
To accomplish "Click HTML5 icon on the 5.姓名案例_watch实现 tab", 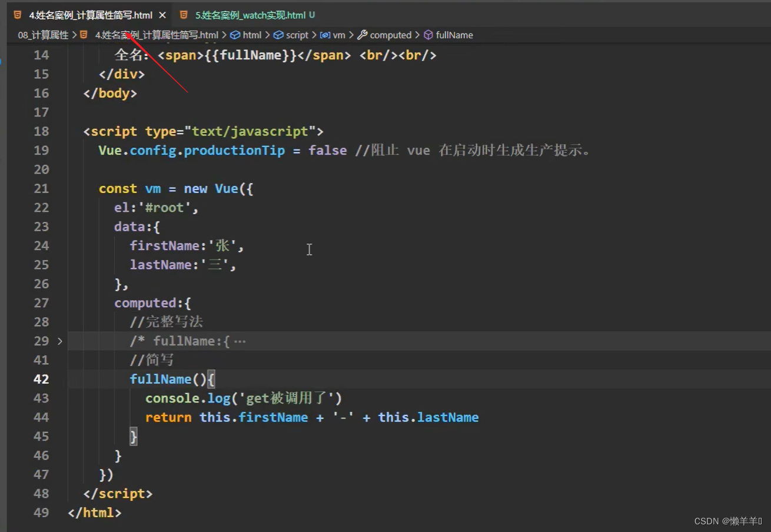I will coord(184,15).
